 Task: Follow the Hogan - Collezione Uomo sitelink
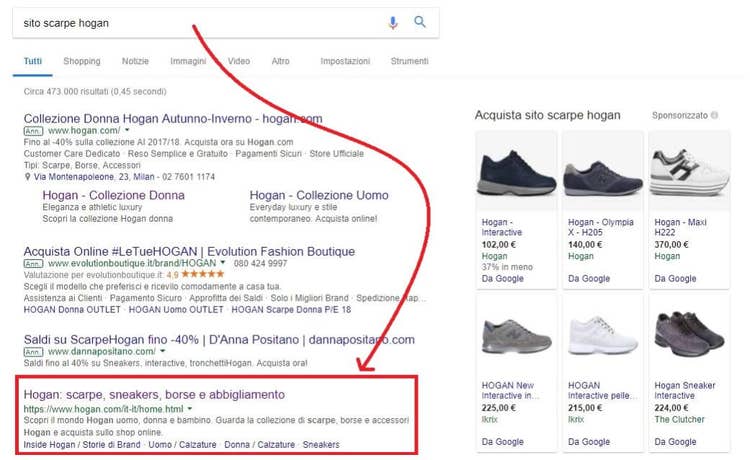point(319,195)
